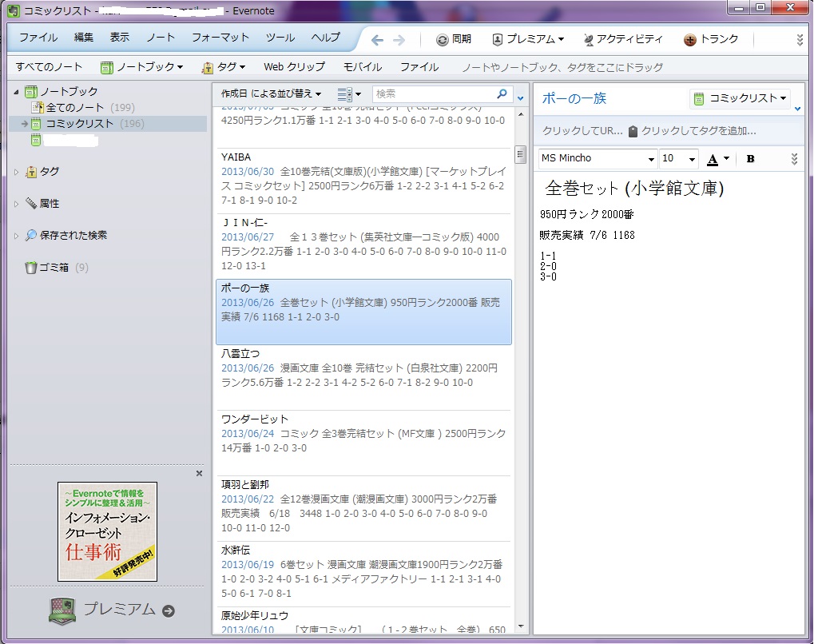Expand formatting toolbar overflow

(794, 159)
